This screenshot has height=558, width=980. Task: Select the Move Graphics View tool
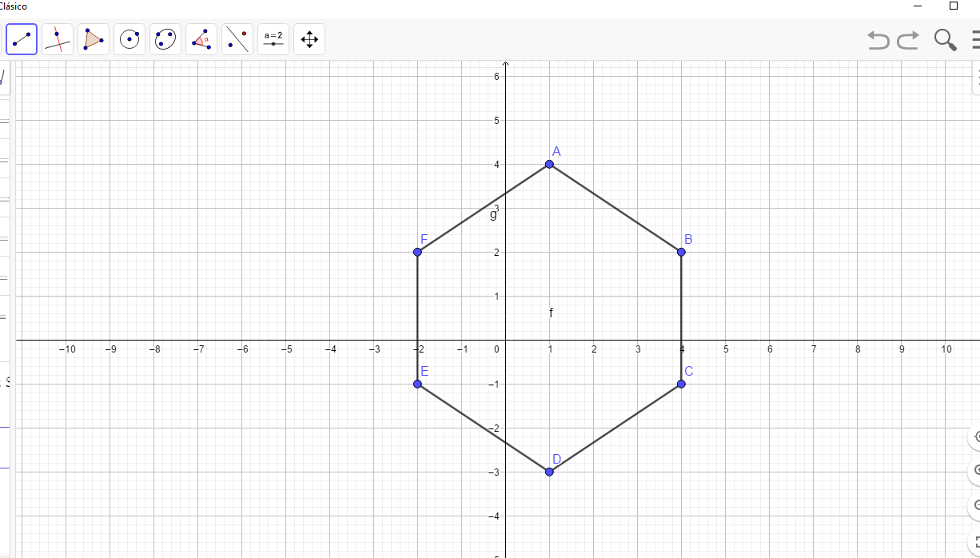[309, 38]
